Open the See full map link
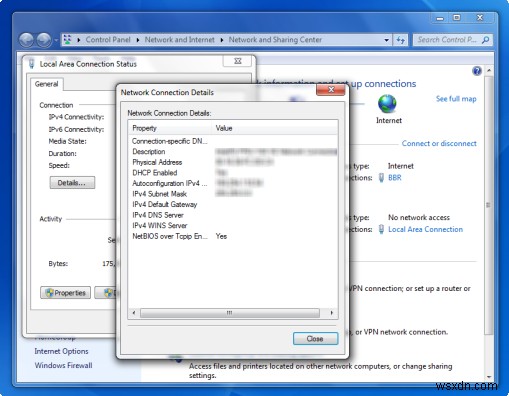 coord(456,99)
